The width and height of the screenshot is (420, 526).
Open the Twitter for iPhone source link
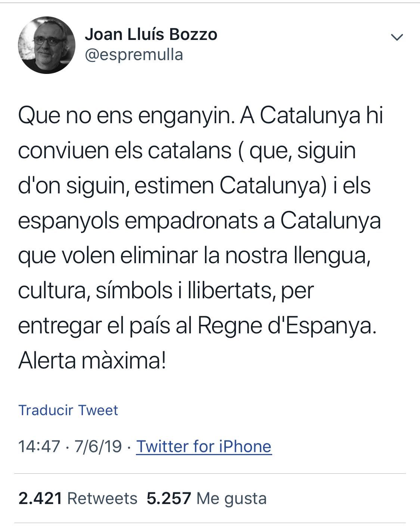click(x=203, y=446)
